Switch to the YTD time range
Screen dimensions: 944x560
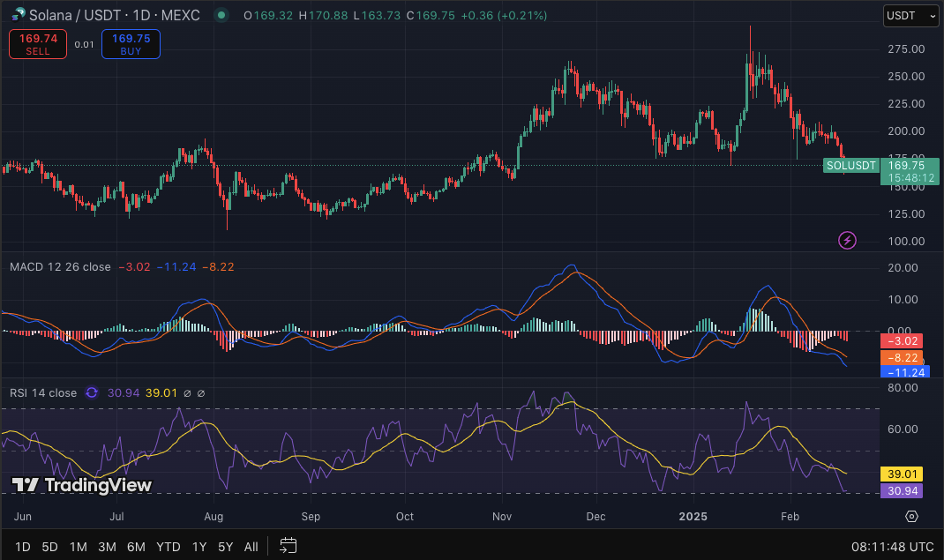[x=168, y=547]
